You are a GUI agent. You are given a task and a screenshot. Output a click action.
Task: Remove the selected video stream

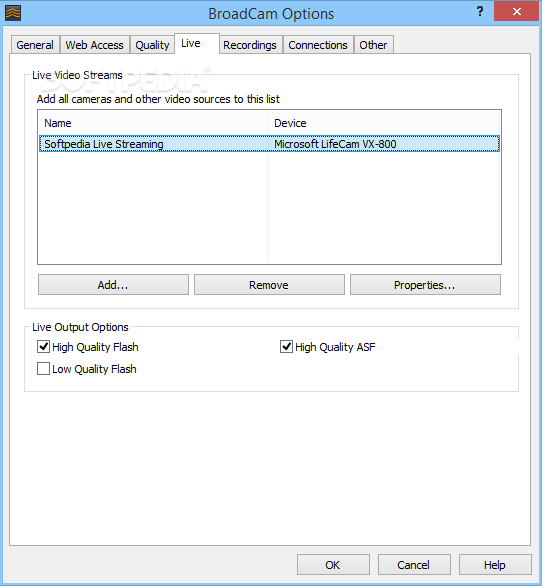tap(269, 285)
